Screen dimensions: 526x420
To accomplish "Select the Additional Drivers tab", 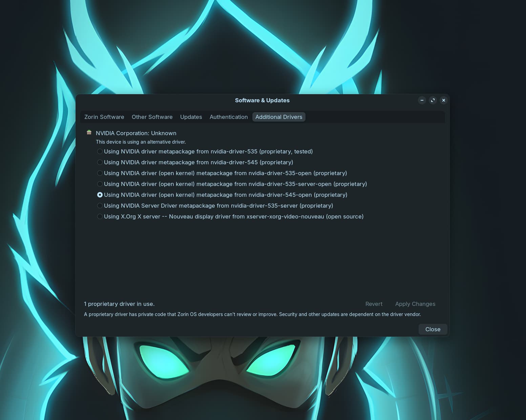I will 278,117.
